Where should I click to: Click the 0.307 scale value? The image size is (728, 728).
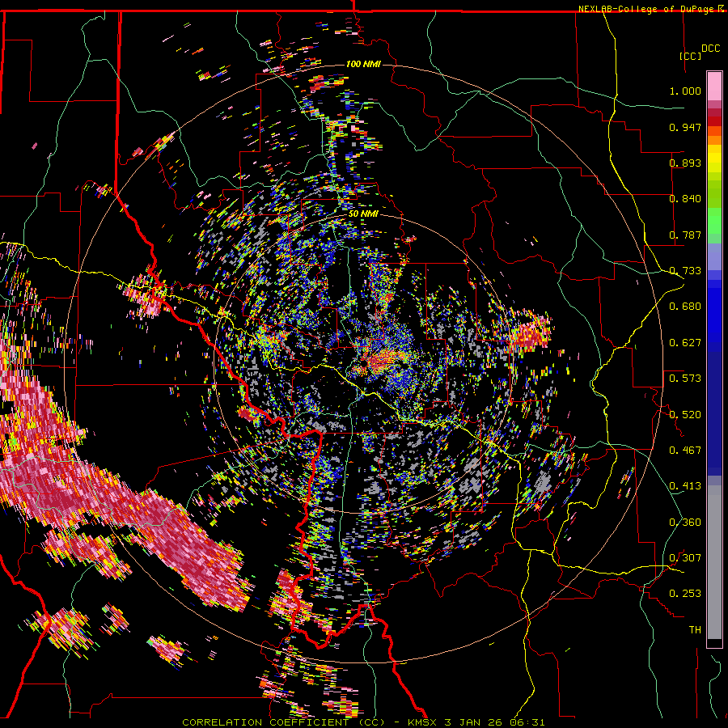tap(685, 558)
